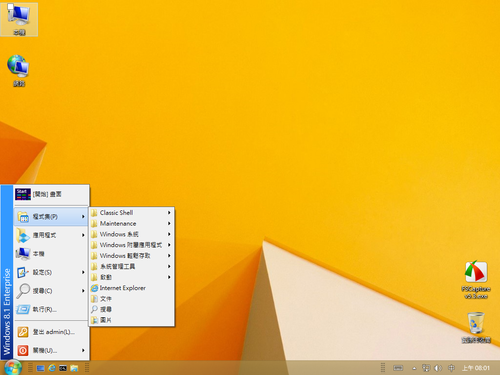The height and width of the screenshot is (375, 500).
Task: Open the [開始] 畫面 Start screen entry
Action: (x=51, y=194)
